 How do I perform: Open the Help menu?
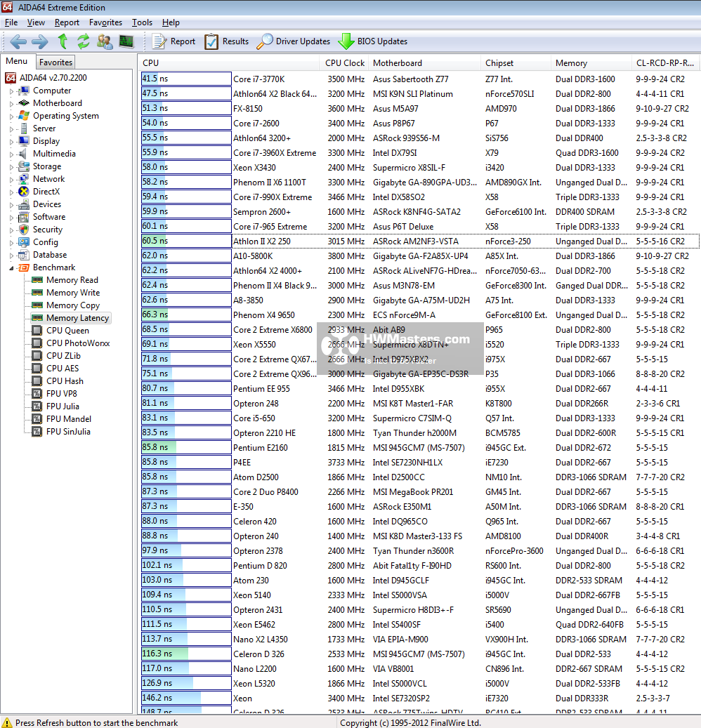(x=171, y=22)
